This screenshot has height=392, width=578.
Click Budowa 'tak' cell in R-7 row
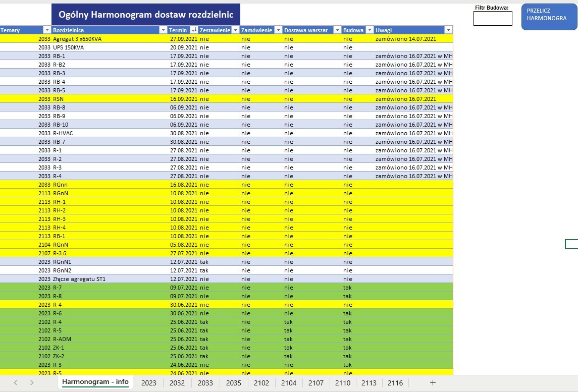[358, 288]
